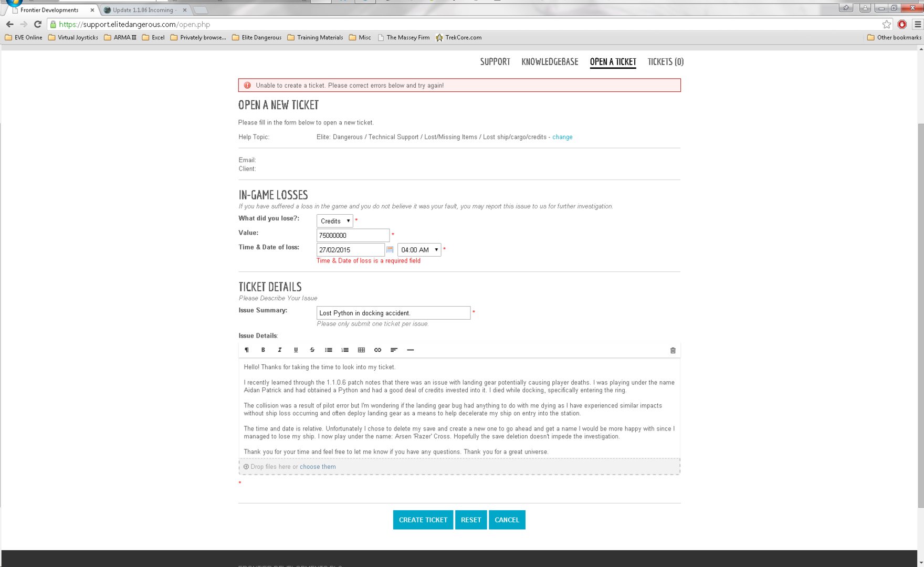Toggle underline formatting in editor toolbar
The image size is (924, 567).
pos(296,350)
